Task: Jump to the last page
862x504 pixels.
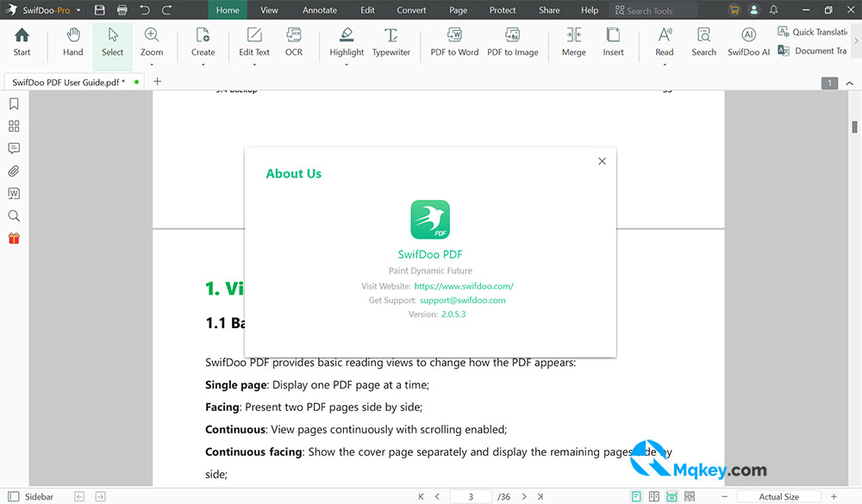Action: tap(540, 497)
